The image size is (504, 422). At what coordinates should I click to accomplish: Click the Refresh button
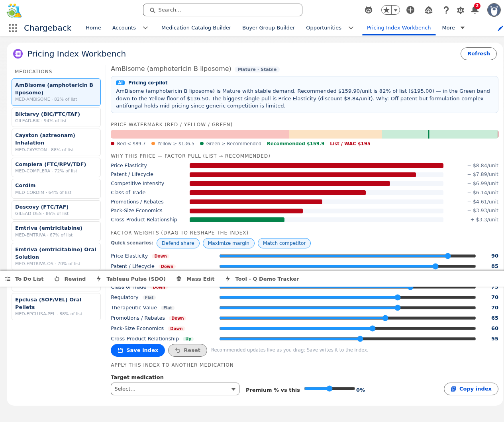pos(479,54)
